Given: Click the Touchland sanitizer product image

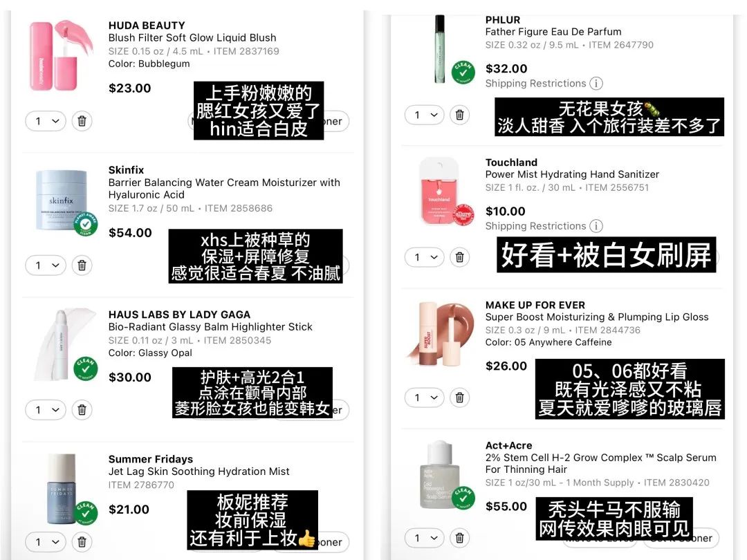Looking at the screenshot, I should click(440, 192).
